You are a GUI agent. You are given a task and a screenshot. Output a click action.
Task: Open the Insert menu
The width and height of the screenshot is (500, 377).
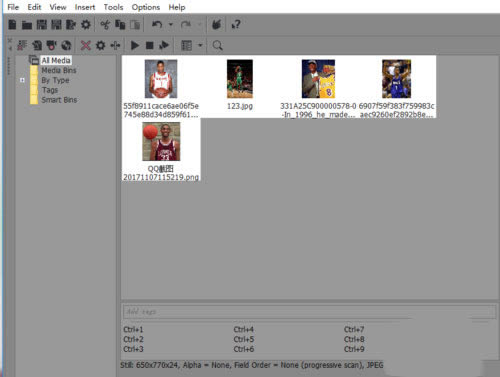coord(85,7)
